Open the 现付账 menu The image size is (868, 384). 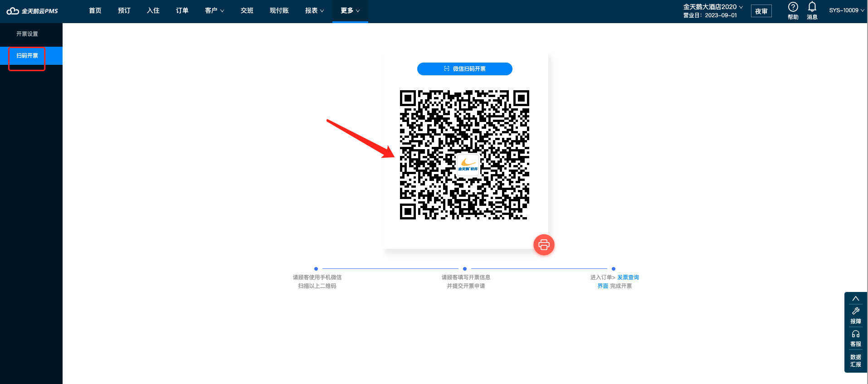click(279, 10)
